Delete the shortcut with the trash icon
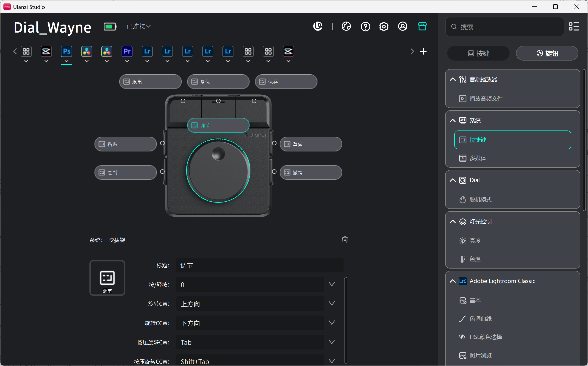Viewport: 588px width, 366px height. [x=345, y=240]
